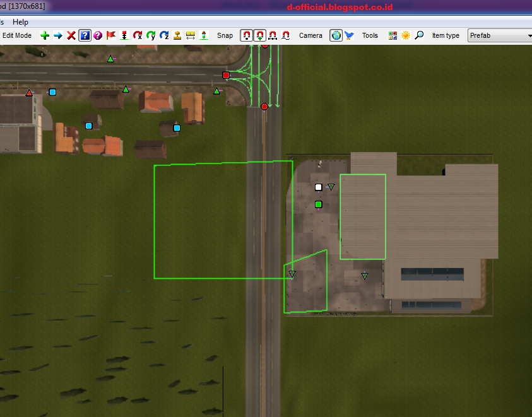Toggle the first snap magnet button

(x=246, y=35)
